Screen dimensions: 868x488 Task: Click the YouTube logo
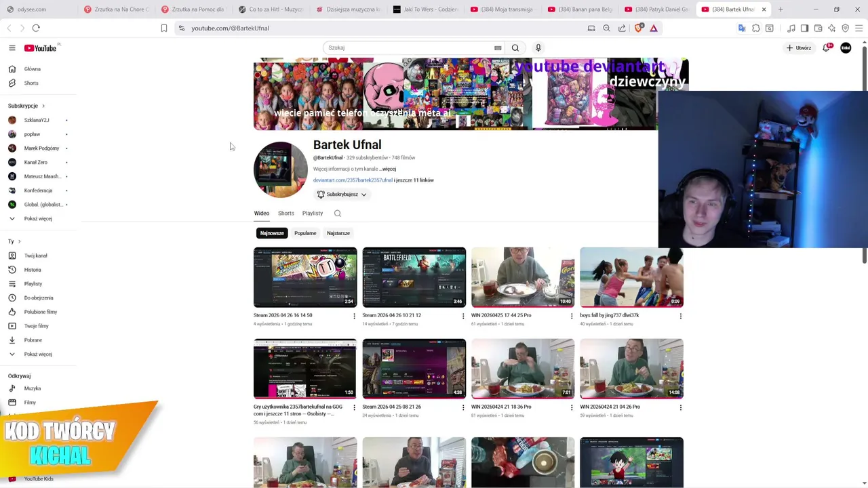coord(41,47)
